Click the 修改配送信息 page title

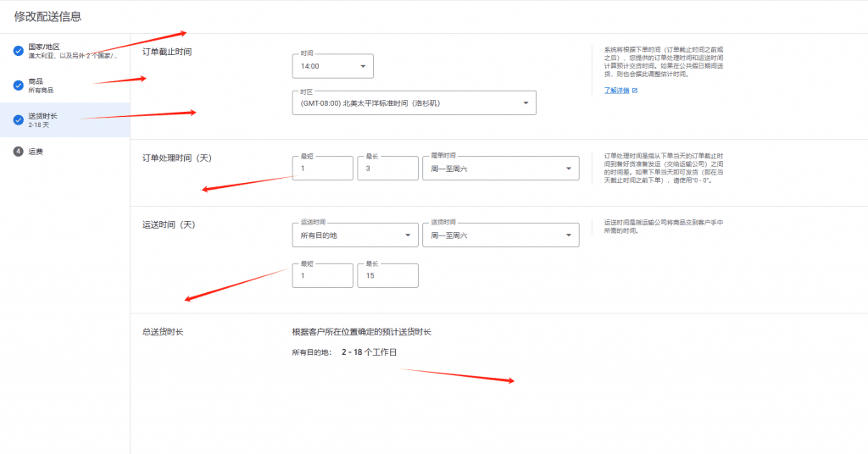click(x=48, y=17)
